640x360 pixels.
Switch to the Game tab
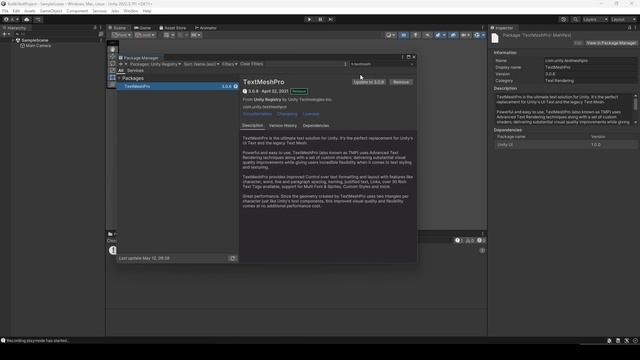click(142, 28)
